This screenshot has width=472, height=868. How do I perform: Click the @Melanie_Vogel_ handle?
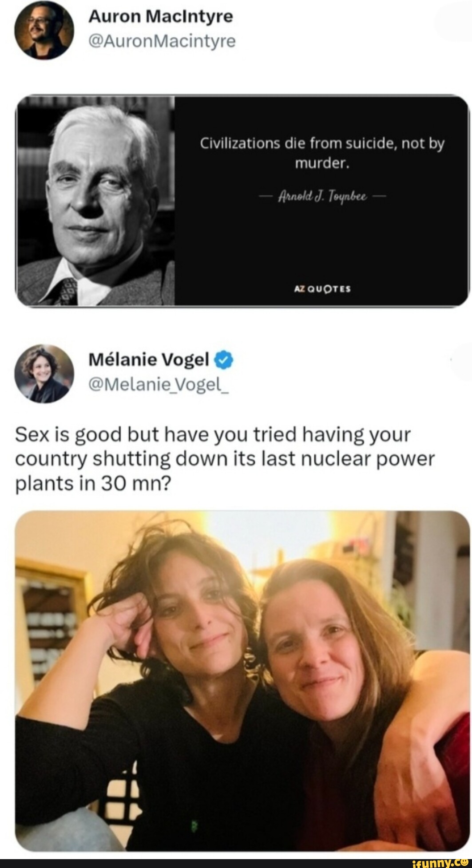pyautogui.click(x=158, y=383)
